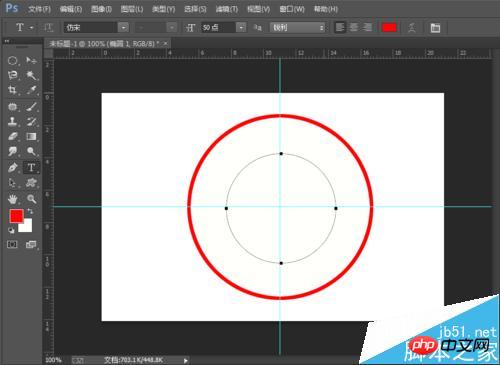Click the bottom anchor point of inner circle
Screen dimensions: 500x365
point(281,263)
